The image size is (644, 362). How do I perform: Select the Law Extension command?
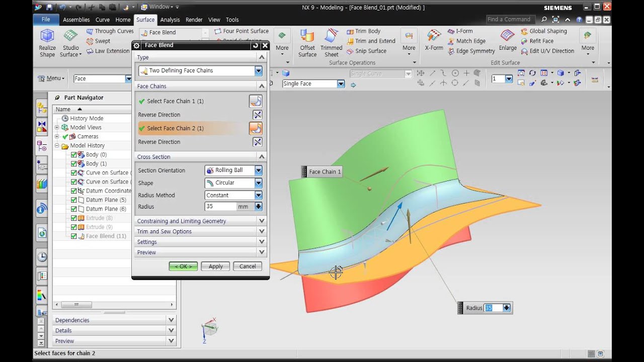click(108, 51)
